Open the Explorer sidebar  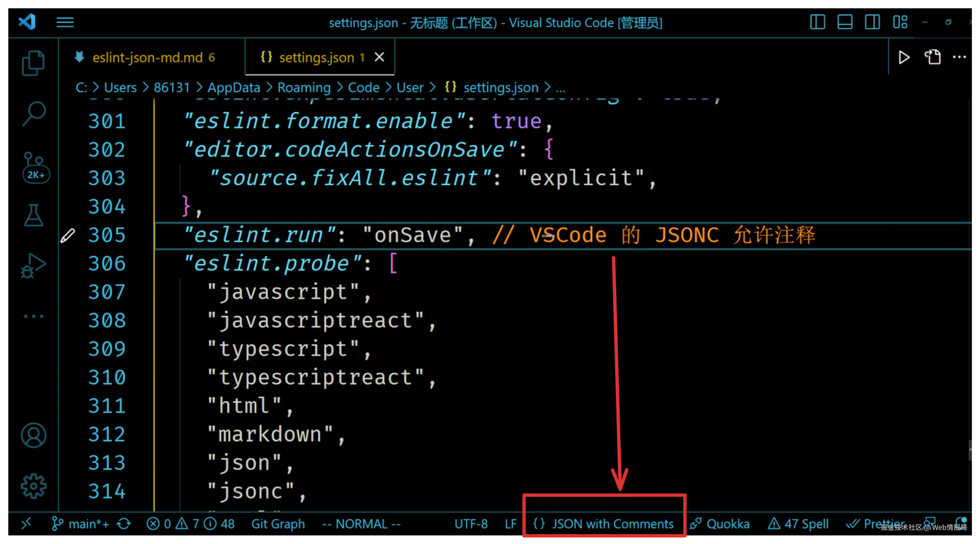[x=33, y=63]
